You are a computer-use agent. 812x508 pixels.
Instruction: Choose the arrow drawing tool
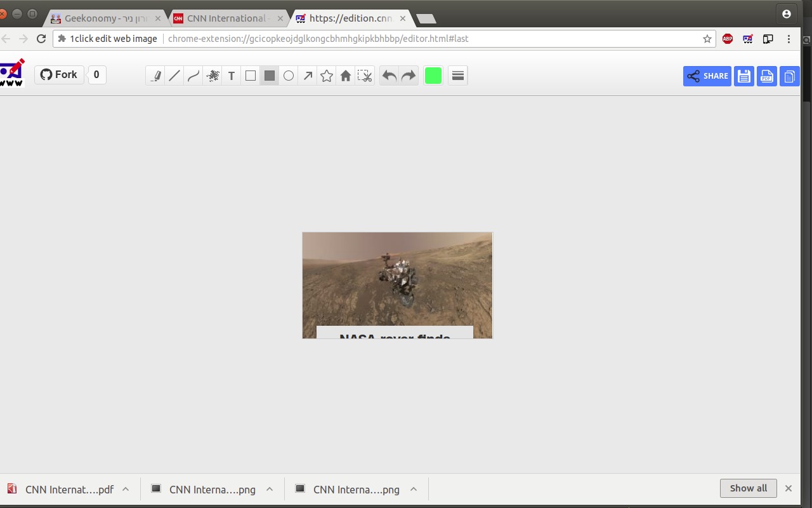[x=308, y=76]
